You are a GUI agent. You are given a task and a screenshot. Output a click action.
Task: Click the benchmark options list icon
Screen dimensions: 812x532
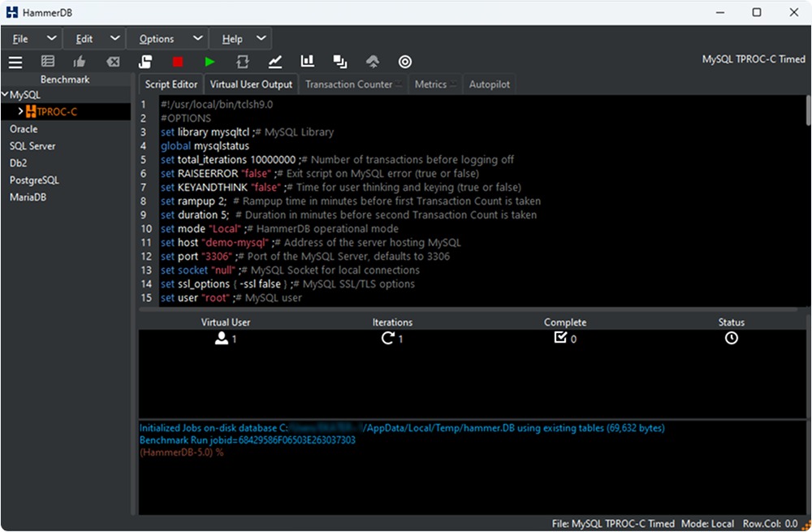48,62
